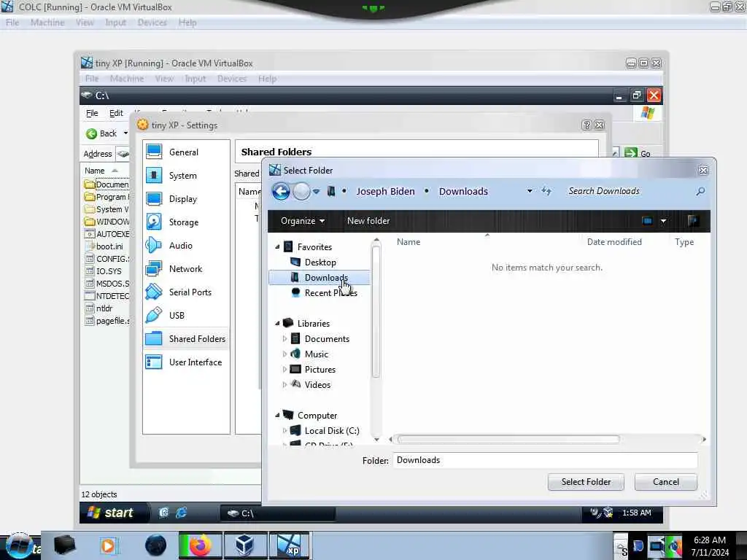Click the Back button in C:\ explorer
The width and height of the screenshot is (747, 560).
click(102, 133)
